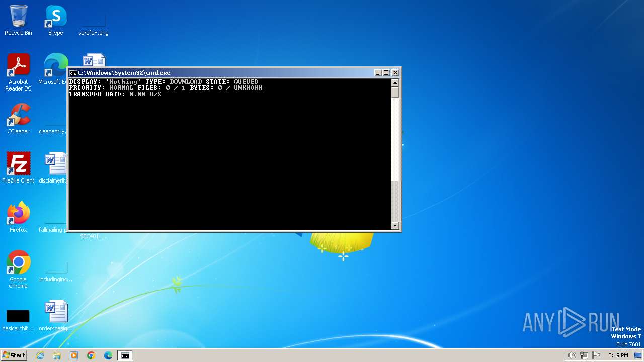This screenshot has height=362, width=644.
Task: Launch CCleaner from the desktop
Action: pos(18,119)
